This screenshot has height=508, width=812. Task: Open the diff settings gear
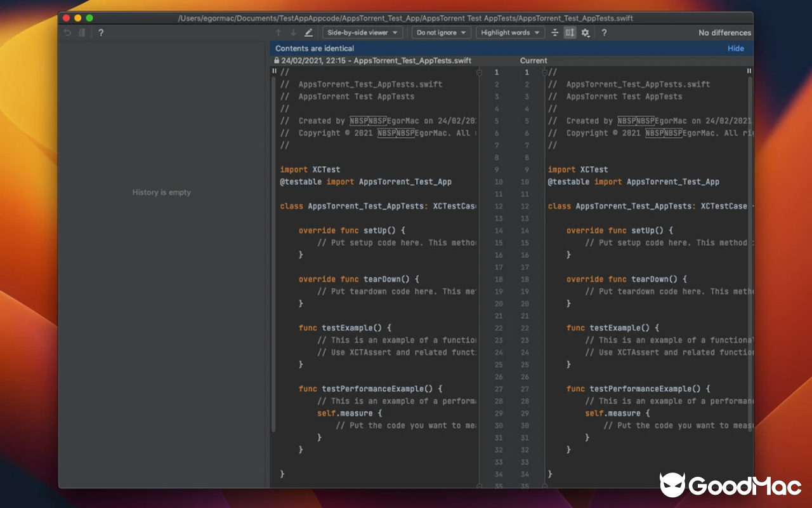pos(585,32)
